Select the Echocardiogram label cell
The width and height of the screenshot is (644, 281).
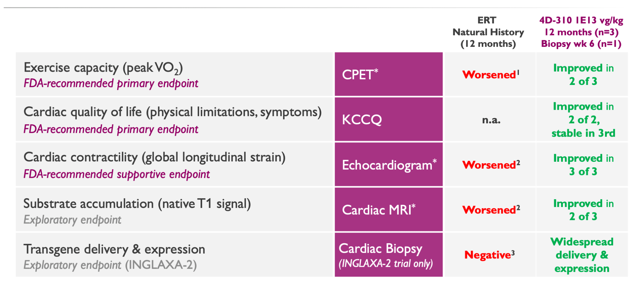pos(389,165)
